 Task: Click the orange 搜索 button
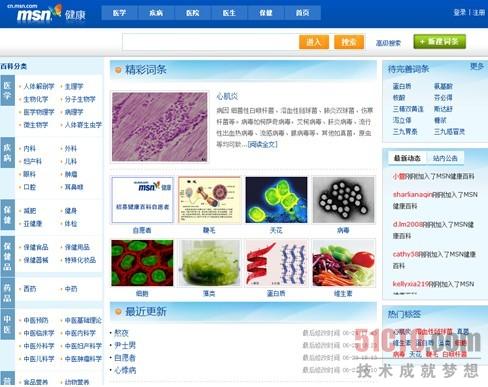click(349, 42)
